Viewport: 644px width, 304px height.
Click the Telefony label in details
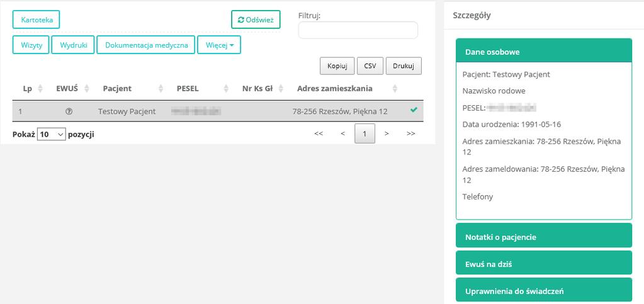pyautogui.click(x=478, y=197)
